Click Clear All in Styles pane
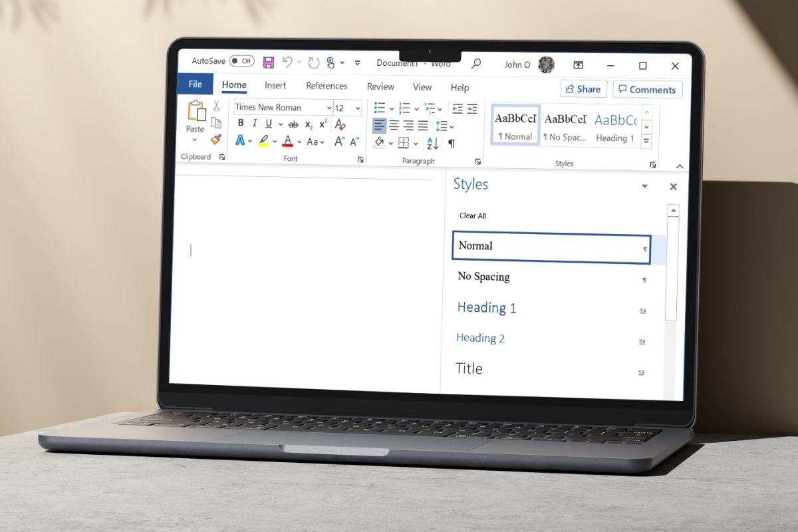The height and width of the screenshot is (532, 798). coord(473,216)
